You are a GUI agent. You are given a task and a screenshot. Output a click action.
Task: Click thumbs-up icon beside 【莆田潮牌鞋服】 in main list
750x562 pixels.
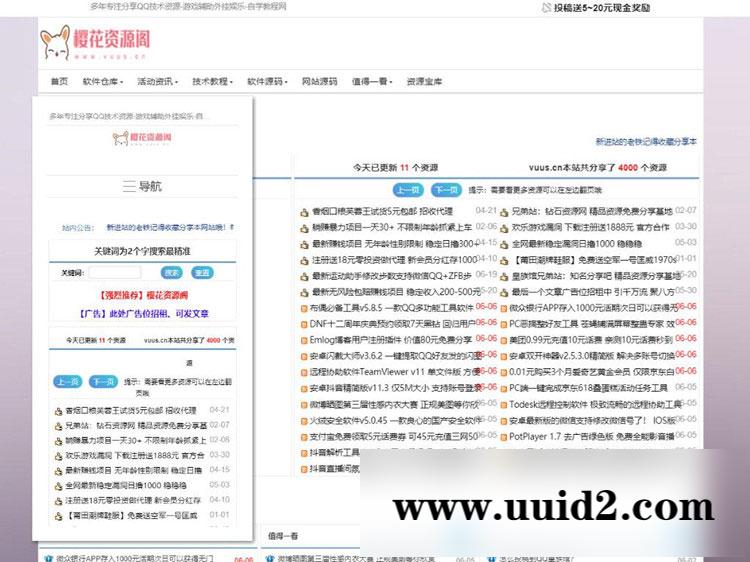coord(504,261)
